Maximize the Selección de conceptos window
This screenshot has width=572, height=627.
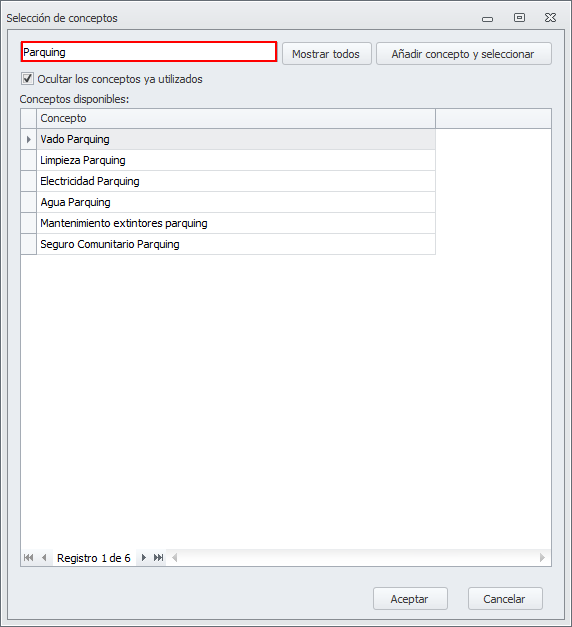pos(519,18)
